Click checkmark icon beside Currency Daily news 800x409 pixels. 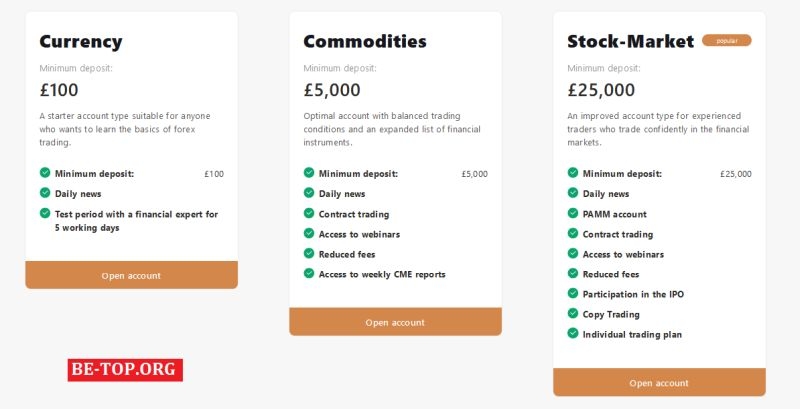coord(45,193)
